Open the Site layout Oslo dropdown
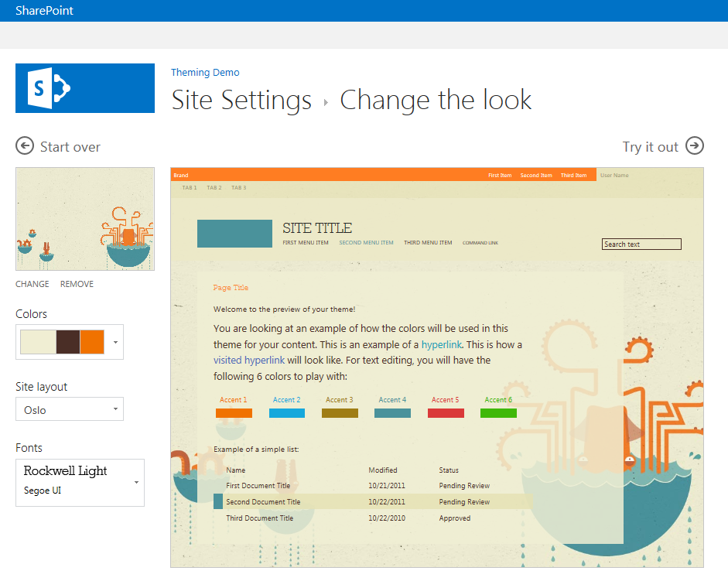 click(70, 409)
